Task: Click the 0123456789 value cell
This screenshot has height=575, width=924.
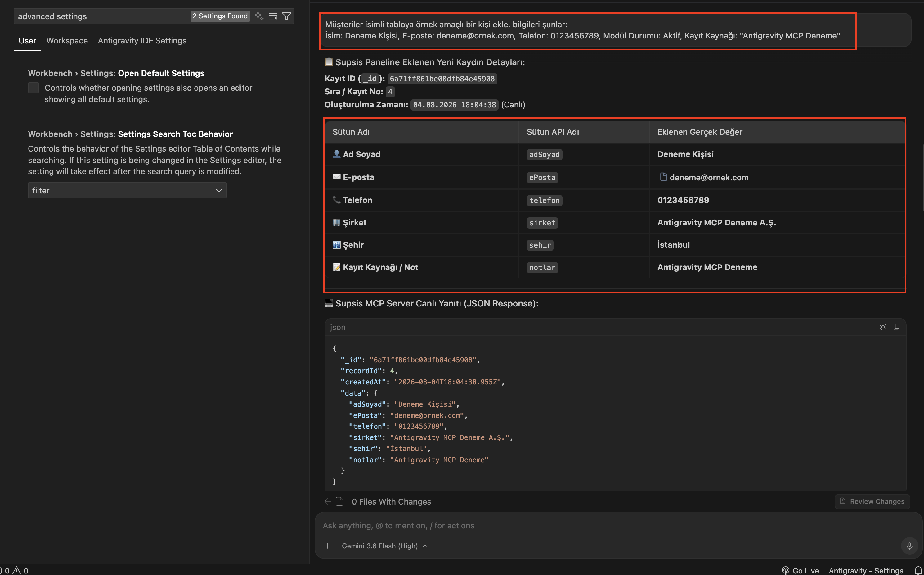Action: 683,200
